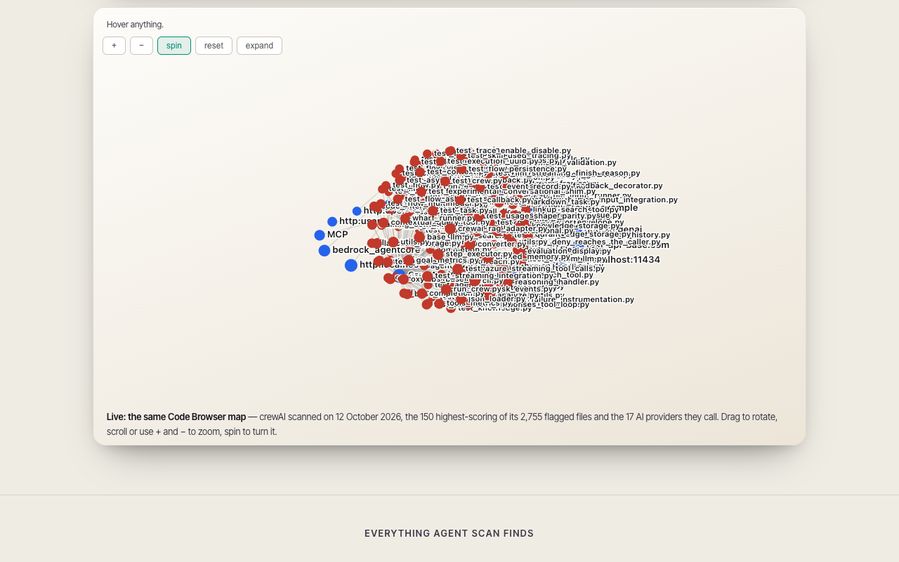This screenshot has width=899, height=562.
Task: Toggle the spin button off
Action: (x=174, y=46)
